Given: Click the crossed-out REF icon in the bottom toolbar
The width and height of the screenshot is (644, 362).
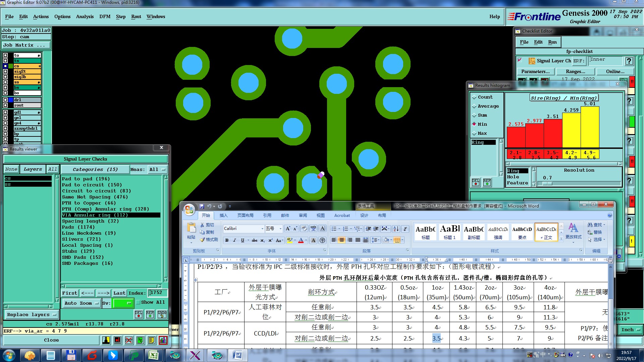Looking at the screenshot, I should [x=129, y=340].
